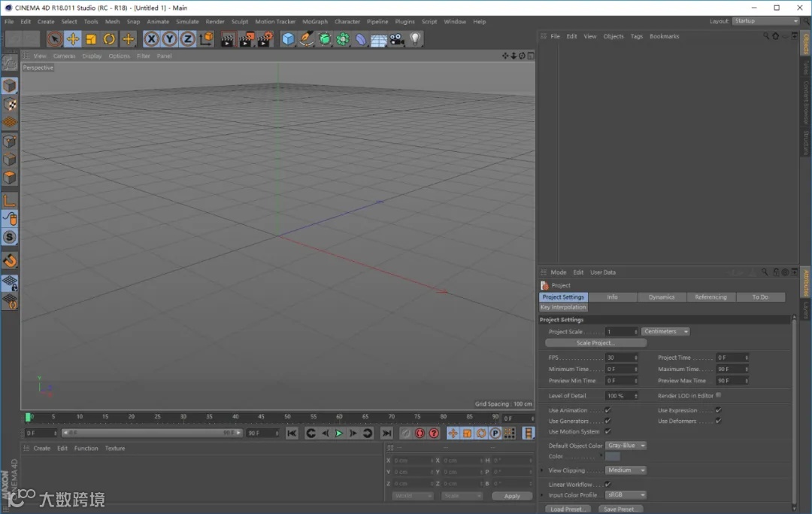
Task: Add a Camera object
Action: point(397,39)
